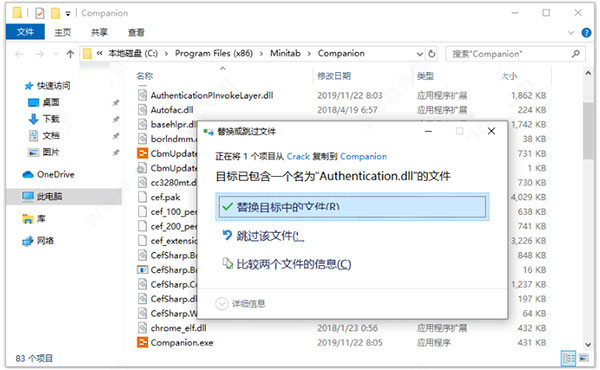Click the new folder quick access icon
The image size is (600, 370).
55,13
